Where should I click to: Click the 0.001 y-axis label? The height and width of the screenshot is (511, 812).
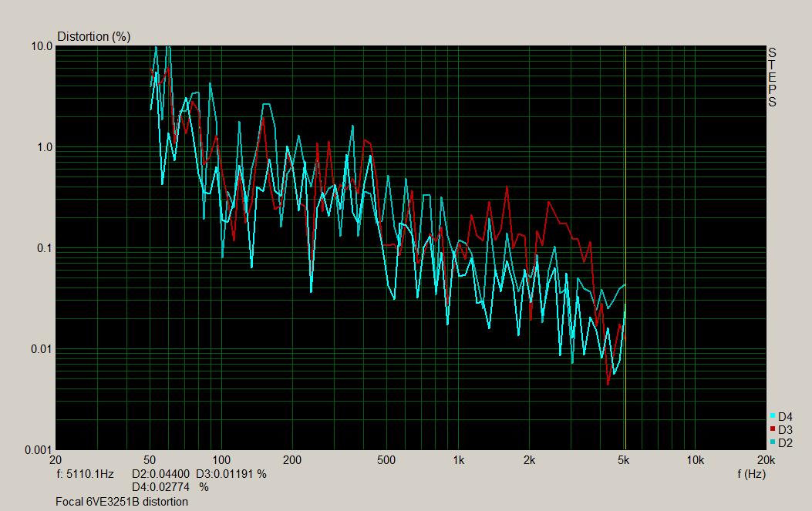(39, 450)
